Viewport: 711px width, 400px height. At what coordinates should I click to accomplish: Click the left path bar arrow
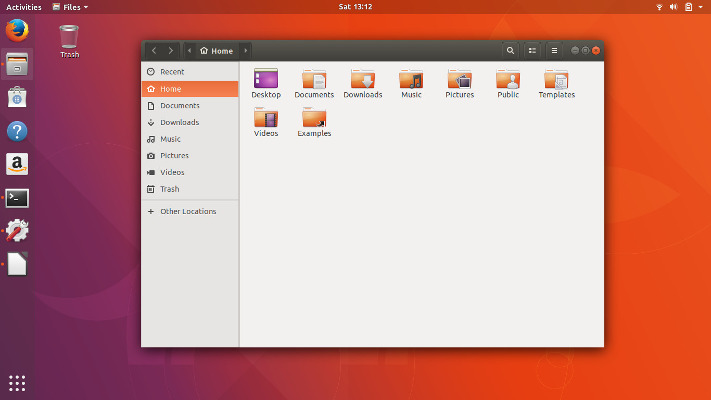[189, 51]
